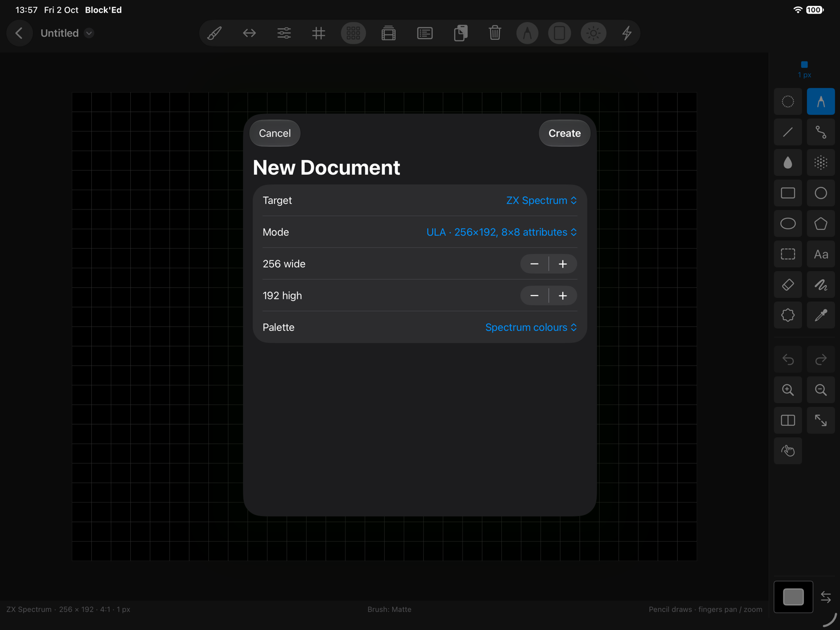
Task: Open the Mode ULA dropdown
Action: [x=501, y=232]
